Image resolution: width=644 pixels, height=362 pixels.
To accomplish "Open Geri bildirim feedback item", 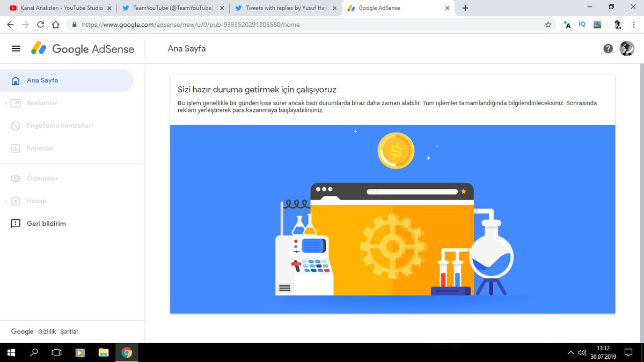I will point(67,224).
